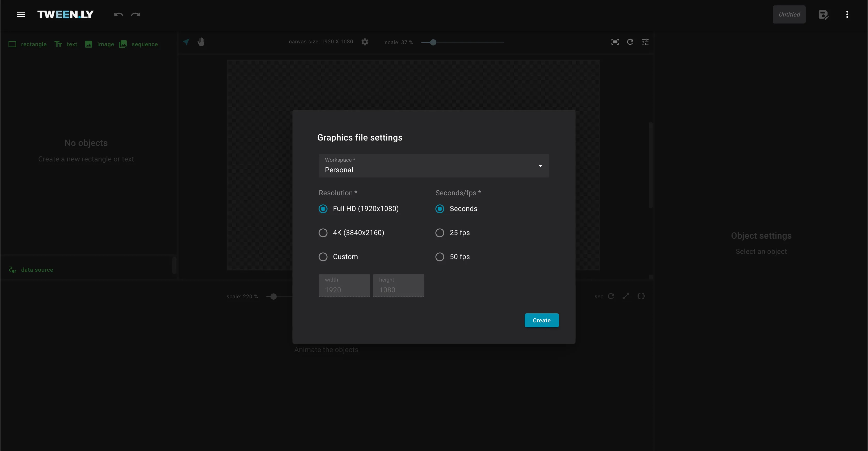Click the fit-canvas-to-view icon

click(615, 42)
